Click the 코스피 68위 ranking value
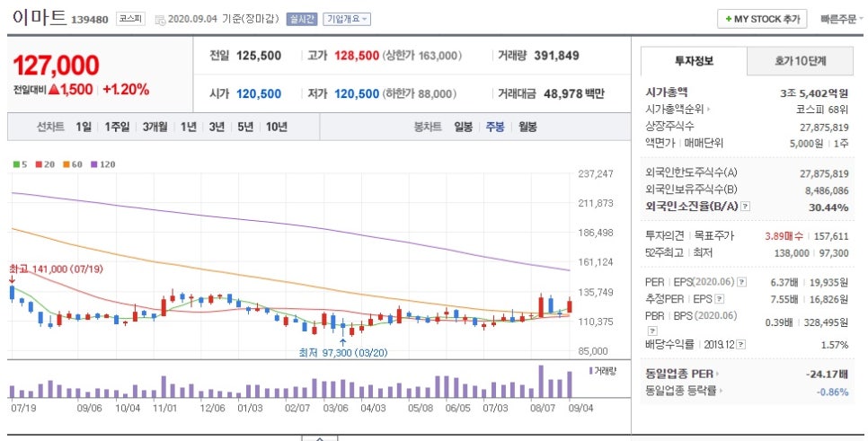The image size is (868, 441). 822,110
